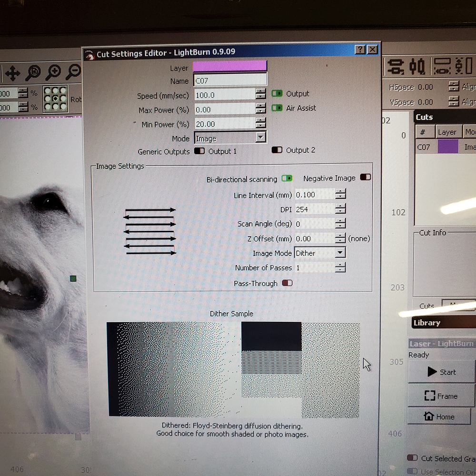Viewport: 476px width, 476px height.
Task: Click the pan/move arrows tool icon
Action: (x=12, y=73)
